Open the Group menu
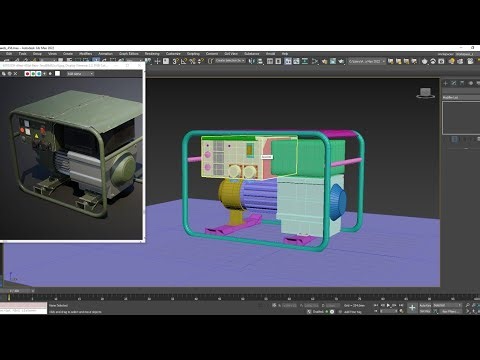This screenshot has height=360, width=480. (37, 54)
